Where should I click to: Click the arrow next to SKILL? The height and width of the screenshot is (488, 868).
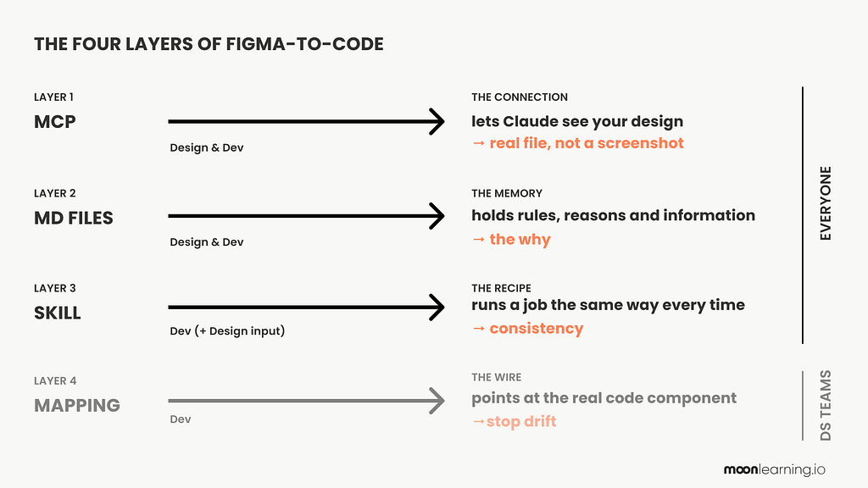306,307
